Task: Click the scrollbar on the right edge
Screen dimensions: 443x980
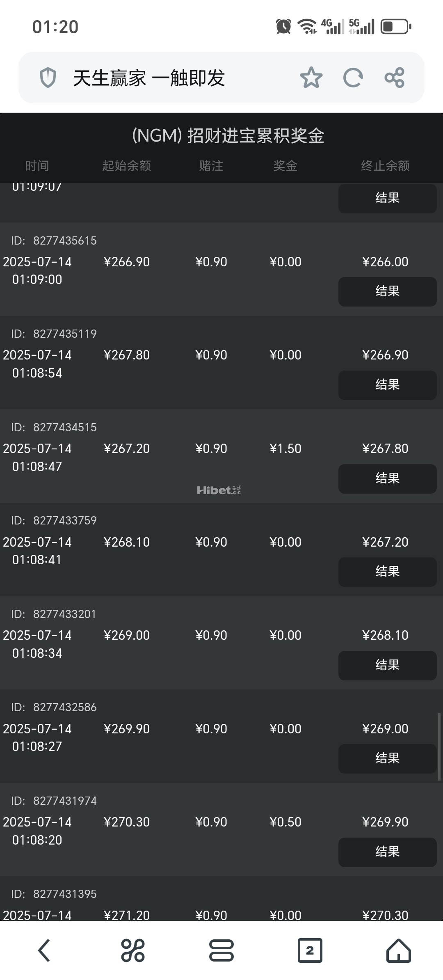Action: [x=439, y=747]
